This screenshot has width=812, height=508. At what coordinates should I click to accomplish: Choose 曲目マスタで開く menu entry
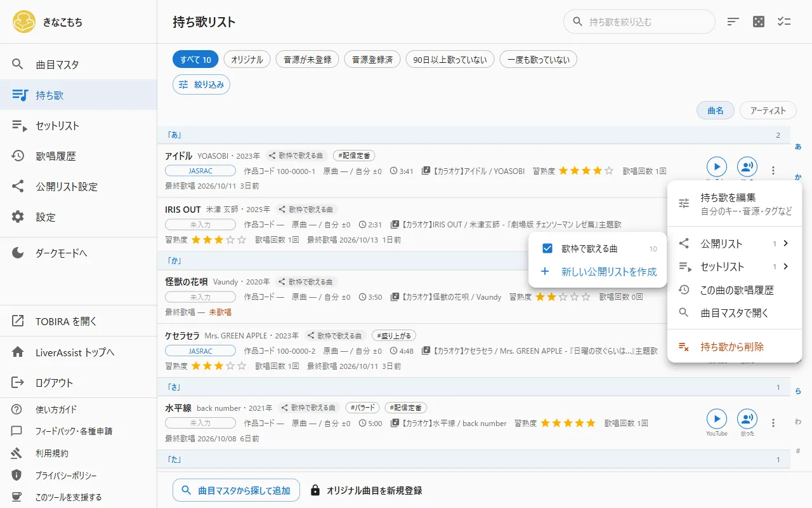[735, 313]
